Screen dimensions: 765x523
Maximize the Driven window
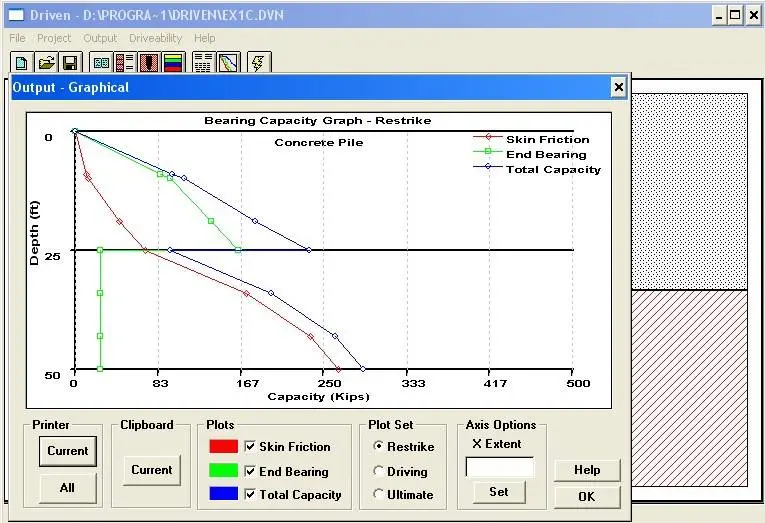(x=735, y=16)
